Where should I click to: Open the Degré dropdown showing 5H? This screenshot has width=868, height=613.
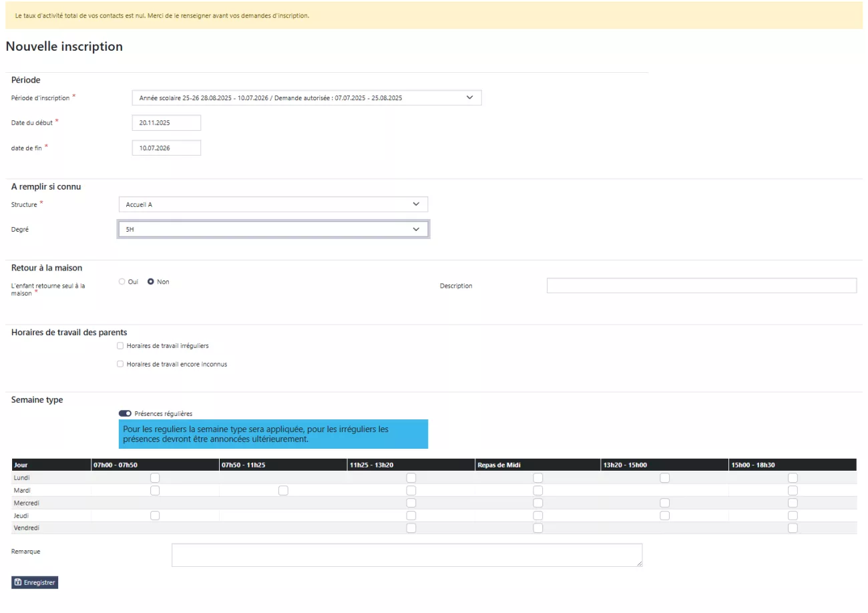click(272, 229)
